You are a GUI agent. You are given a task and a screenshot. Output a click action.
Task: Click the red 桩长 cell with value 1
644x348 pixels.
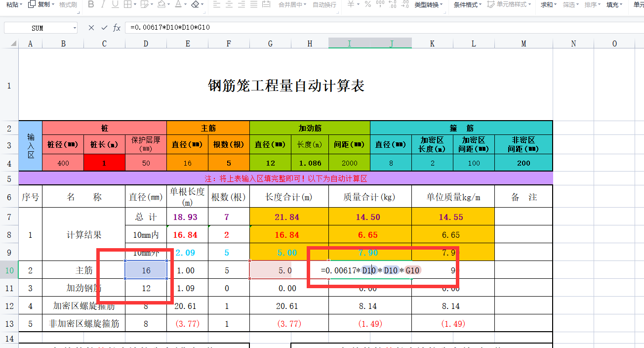point(104,163)
